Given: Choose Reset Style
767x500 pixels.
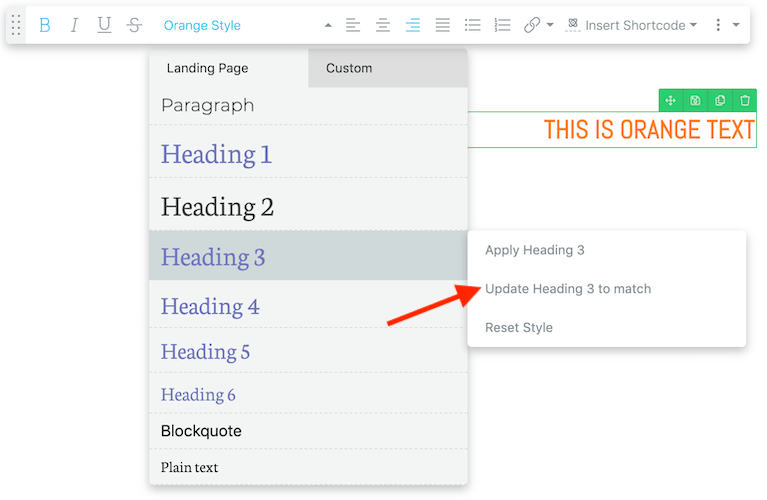Looking at the screenshot, I should [x=607, y=327].
